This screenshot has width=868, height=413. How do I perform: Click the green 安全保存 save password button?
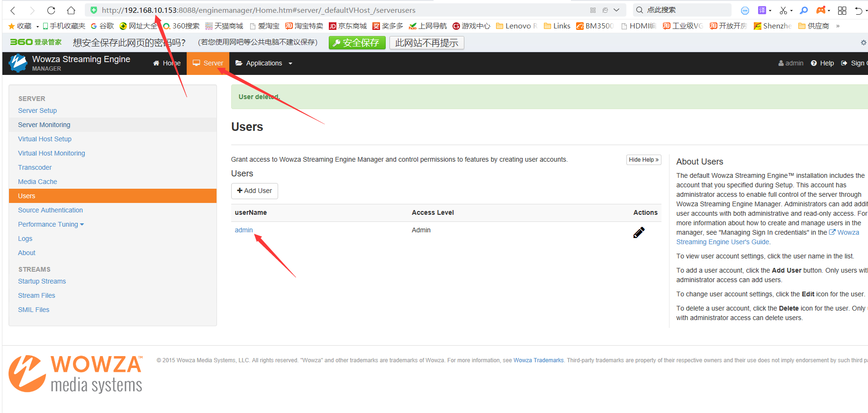tap(357, 43)
